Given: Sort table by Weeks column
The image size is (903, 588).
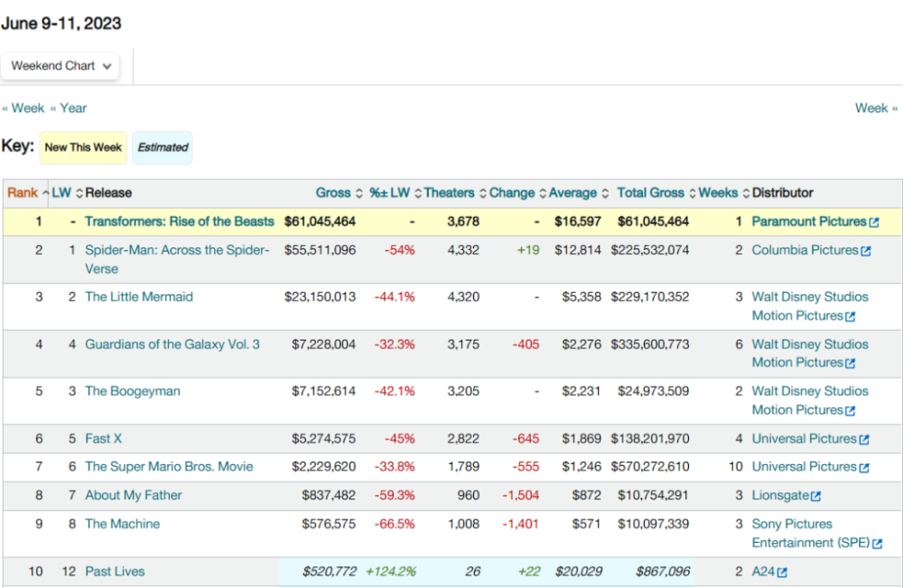Looking at the screenshot, I should 723,193.
